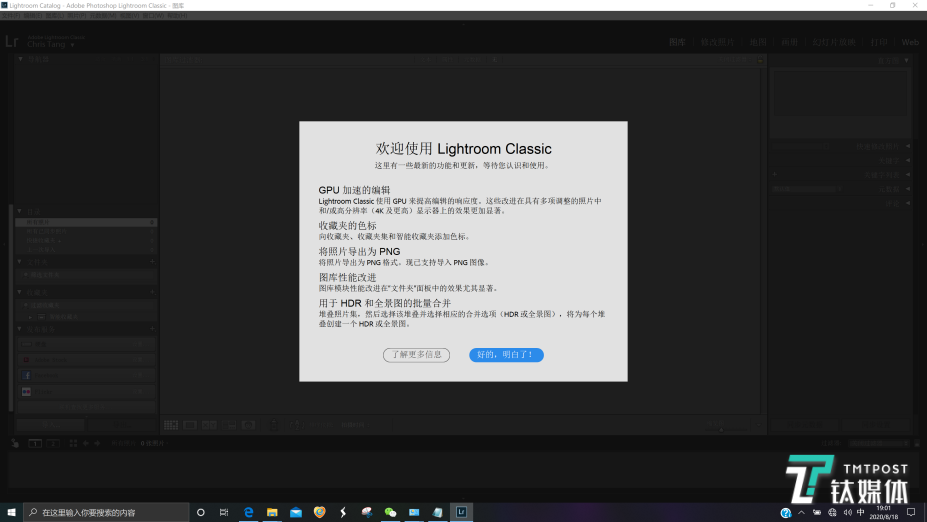
Task: Open the 打印 module tab
Action: point(879,43)
